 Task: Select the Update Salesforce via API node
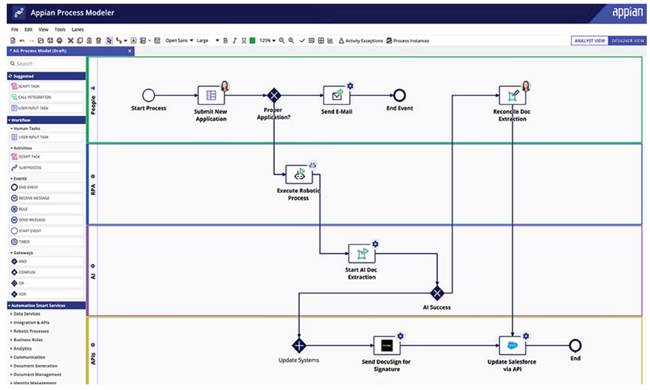pos(512,345)
